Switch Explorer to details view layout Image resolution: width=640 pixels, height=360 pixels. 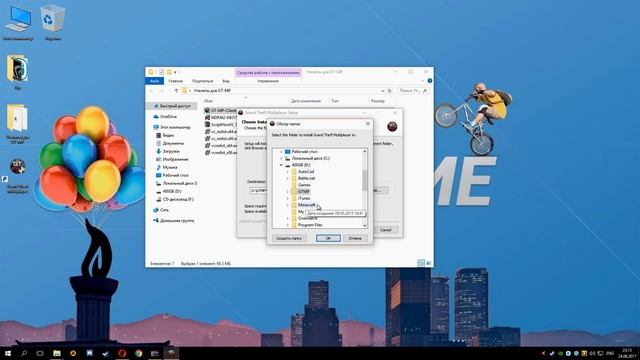(x=420, y=263)
